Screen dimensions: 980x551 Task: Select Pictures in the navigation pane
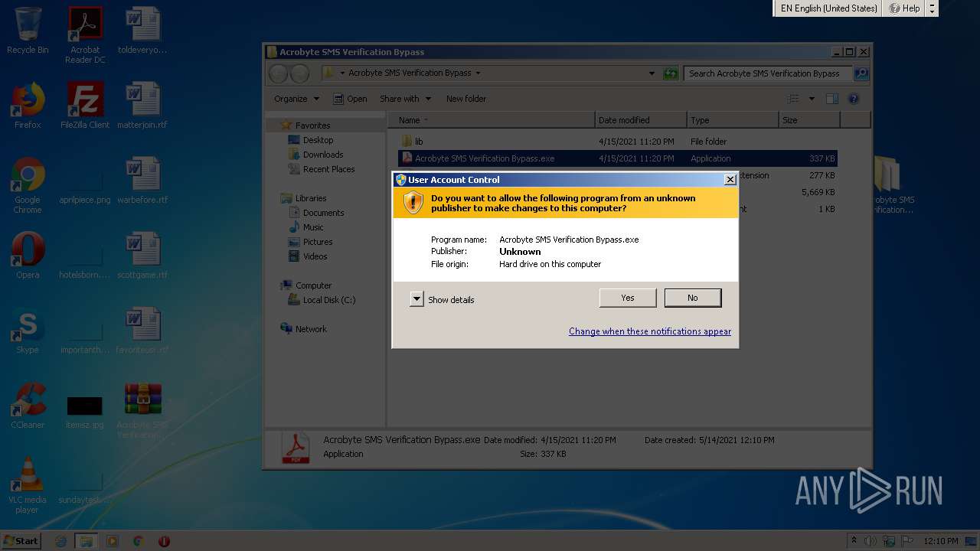coord(318,242)
